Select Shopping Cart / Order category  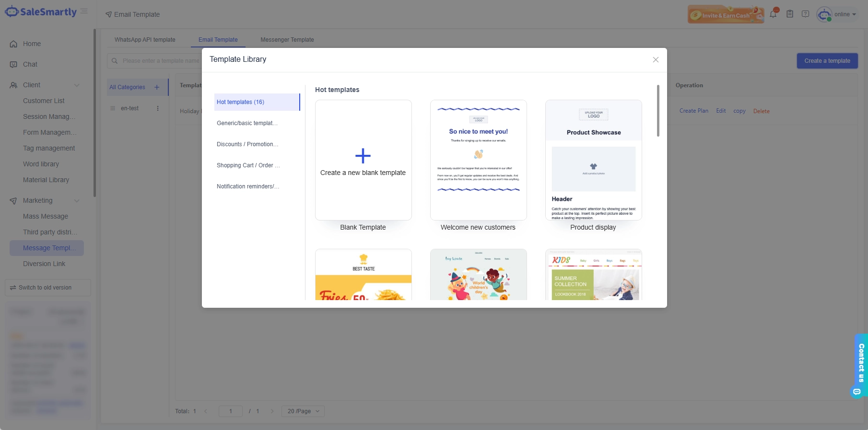coord(257,165)
